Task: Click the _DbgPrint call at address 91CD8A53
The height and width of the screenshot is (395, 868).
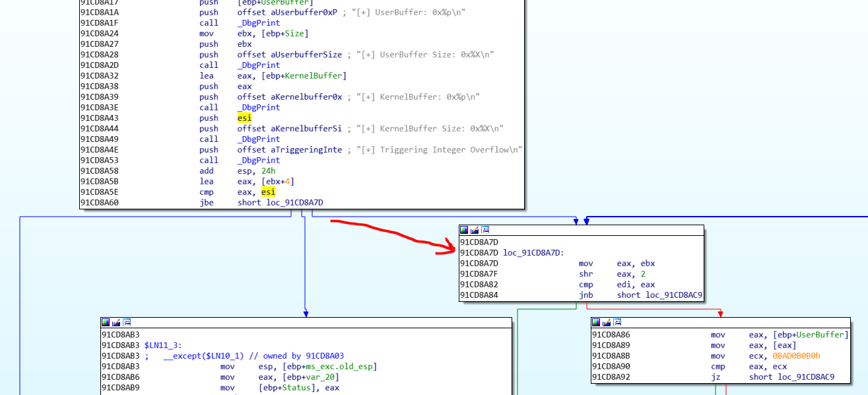Action: (259, 161)
